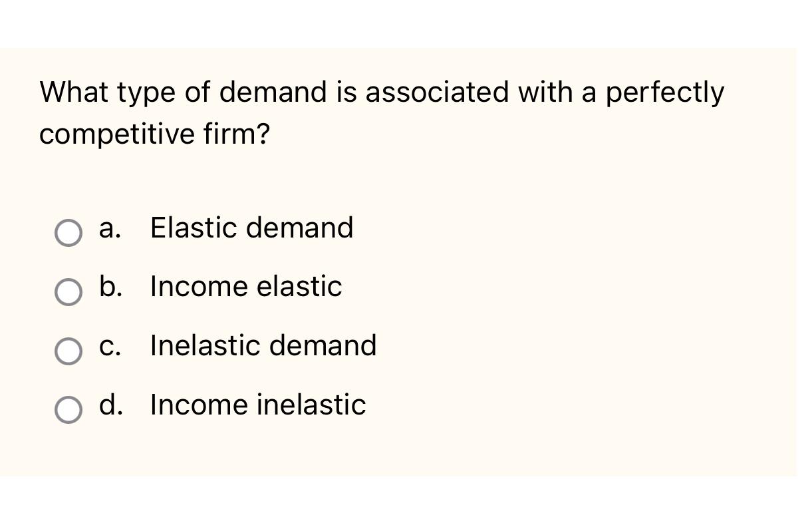The image size is (812, 511).
Task: Click the 'Income elastic' option text
Action: (x=246, y=287)
